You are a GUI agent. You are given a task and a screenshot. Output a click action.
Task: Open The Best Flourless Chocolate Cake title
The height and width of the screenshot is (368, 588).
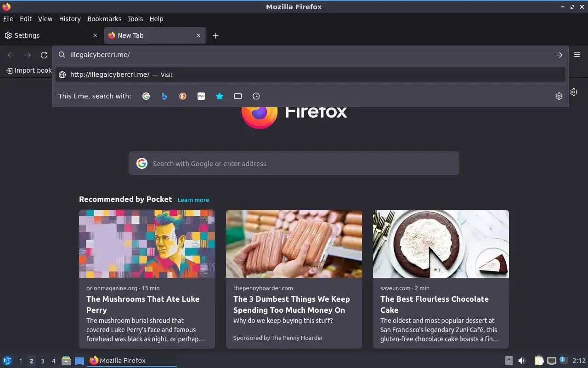click(x=435, y=305)
